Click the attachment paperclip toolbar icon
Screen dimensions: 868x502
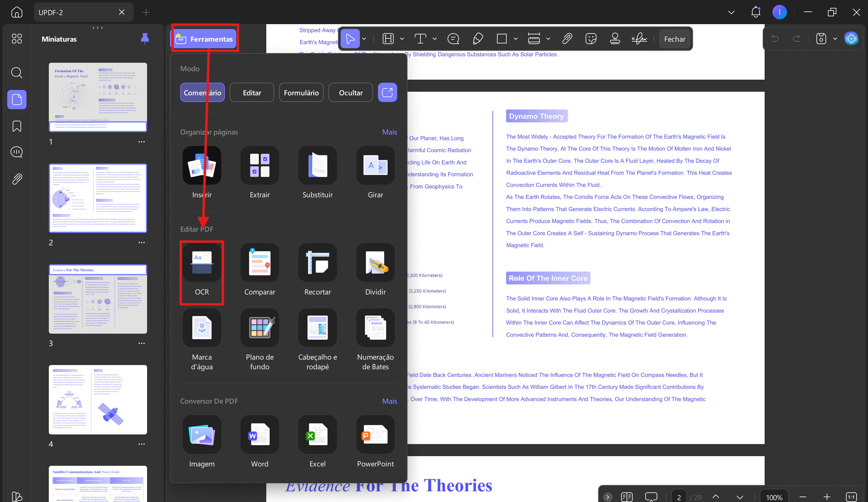(567, 39)
